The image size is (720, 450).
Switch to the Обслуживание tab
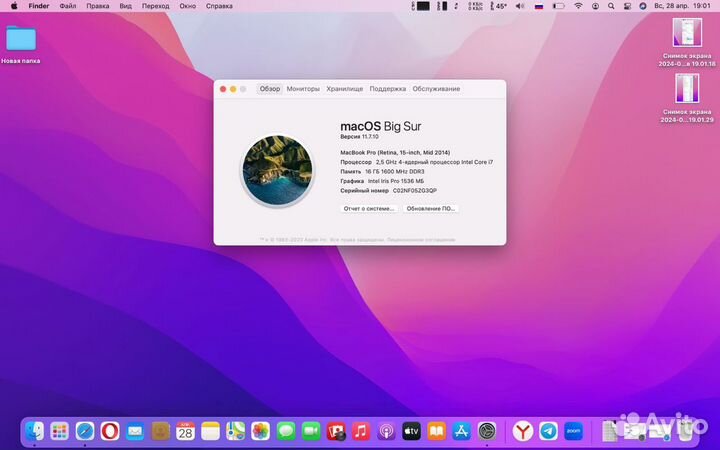pos(436,89)
